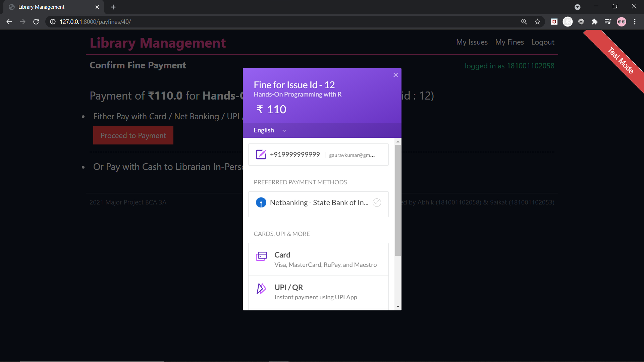The image size is (644, 362).
Task: Open the tab search dropdown arrow
Action: tap(577, 7)
